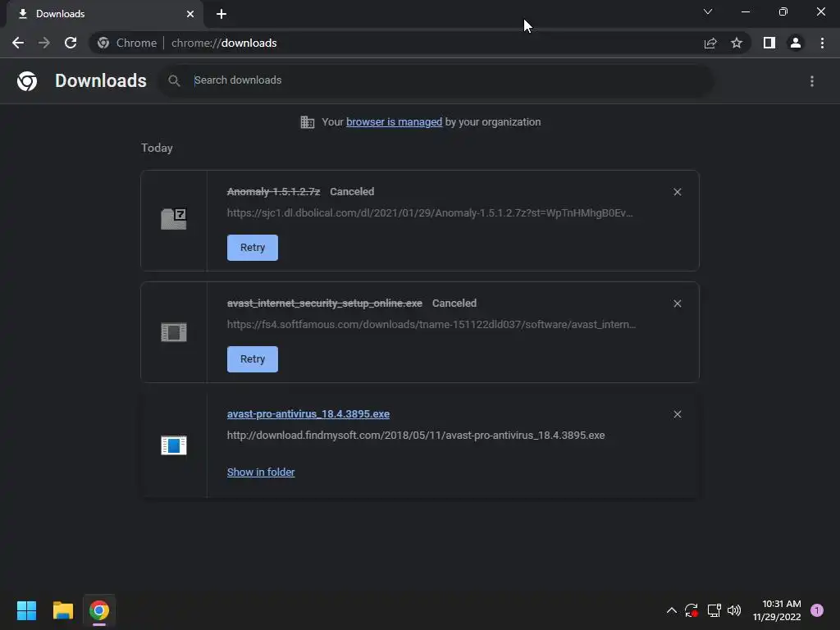Open the avast-pro-antivirus_18.4.3895.exe file link
Screen dimensions: 840x630
point(308,414)
